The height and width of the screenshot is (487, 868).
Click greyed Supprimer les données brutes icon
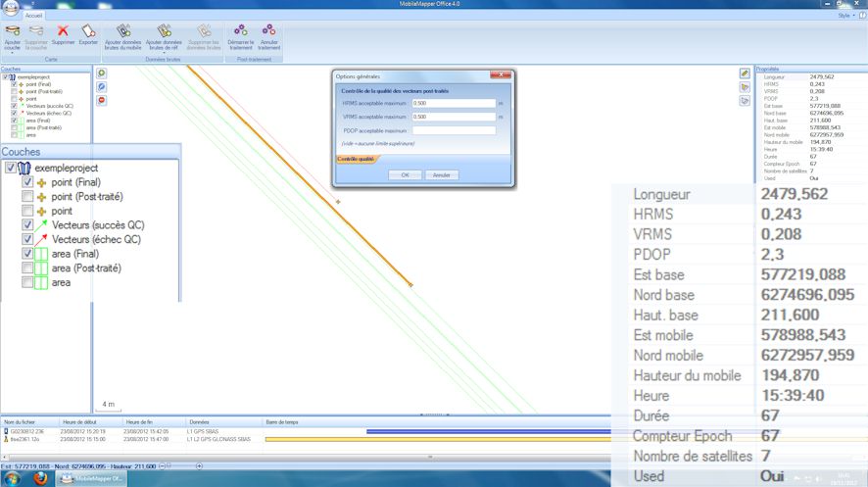[204, 31]
